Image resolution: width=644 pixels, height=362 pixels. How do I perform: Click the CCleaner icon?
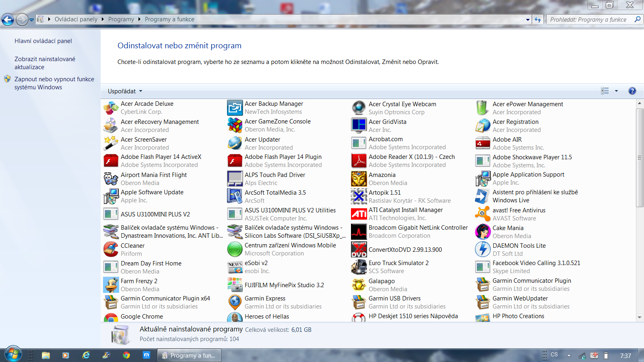point(111,249)
